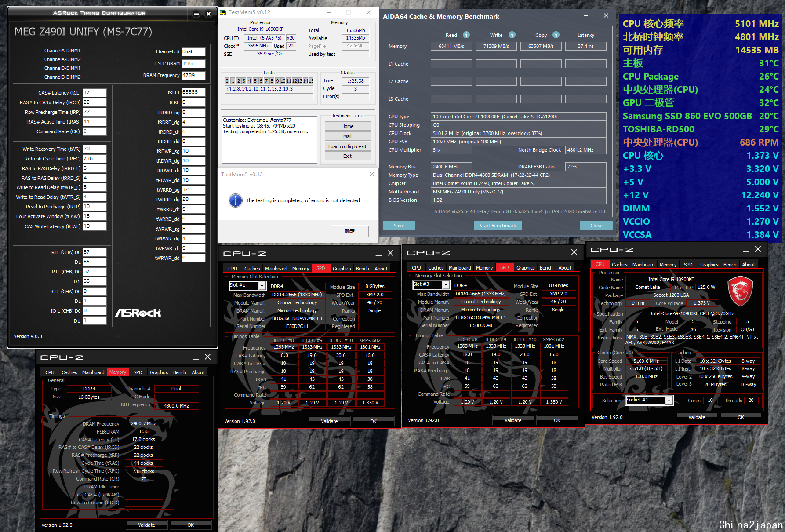Screen dimensions: 785x532
Task: Click the Home button in TestMem5
Action: pos(348,126)
